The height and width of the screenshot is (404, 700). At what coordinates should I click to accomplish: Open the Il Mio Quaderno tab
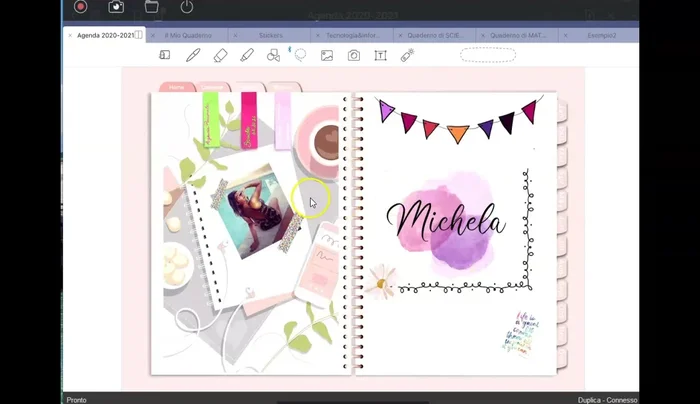click(x=192, y=35)
